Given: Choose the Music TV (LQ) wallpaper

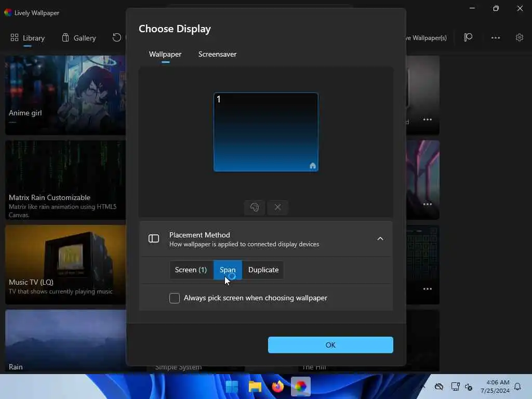Looking at the screenshot, I should click(65, 264).
